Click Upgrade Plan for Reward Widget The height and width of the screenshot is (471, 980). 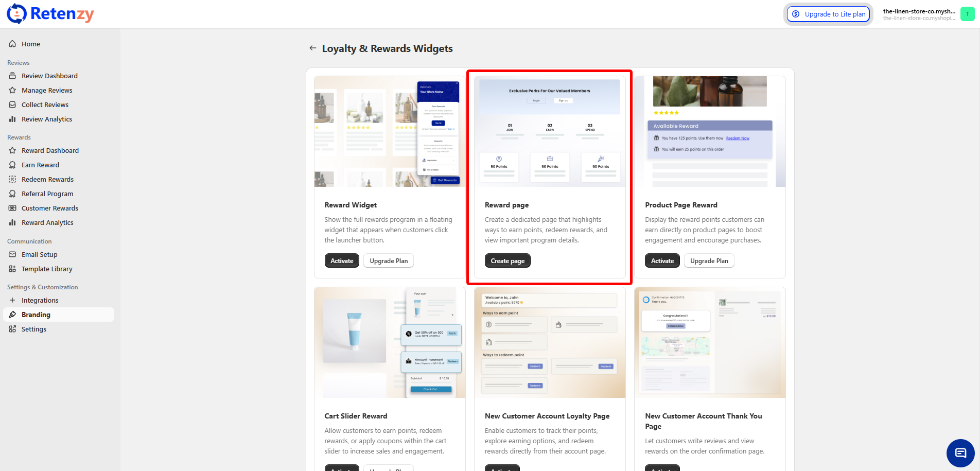click(389, 261)
